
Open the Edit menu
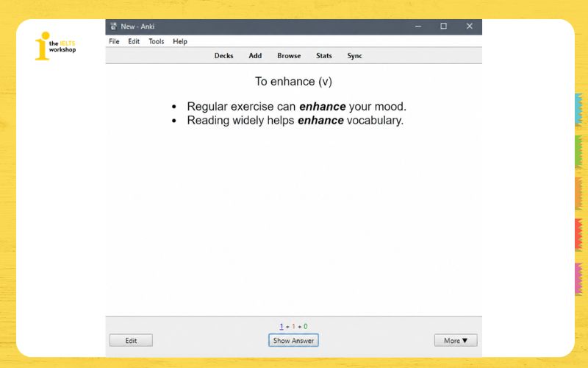click(x=134, y=41)
